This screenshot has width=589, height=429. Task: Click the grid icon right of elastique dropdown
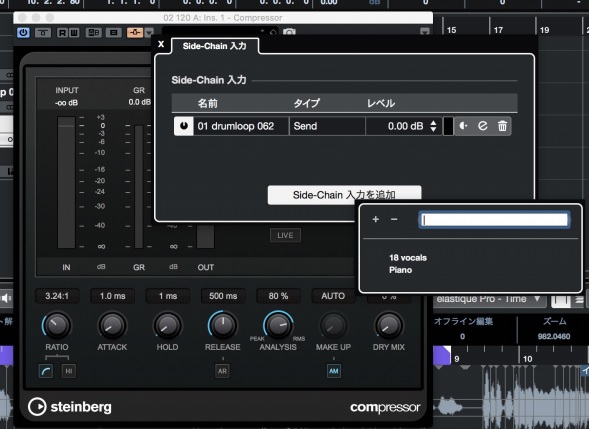561,301
